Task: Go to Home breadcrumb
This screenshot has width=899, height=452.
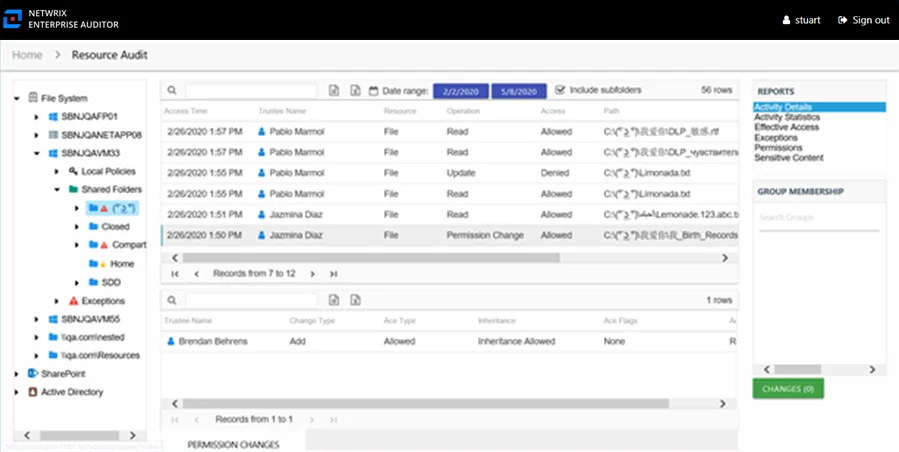Action: tap(28, 55)
